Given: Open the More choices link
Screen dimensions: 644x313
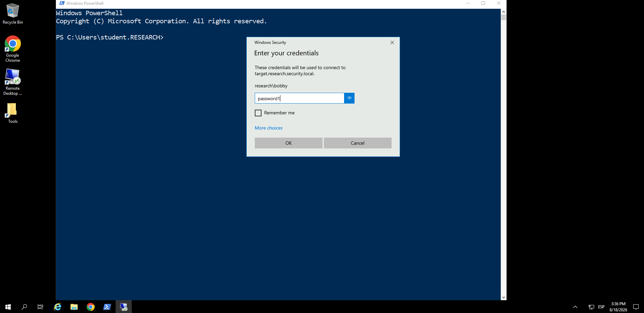Looking at the screenshot, I should click(269, 128).
